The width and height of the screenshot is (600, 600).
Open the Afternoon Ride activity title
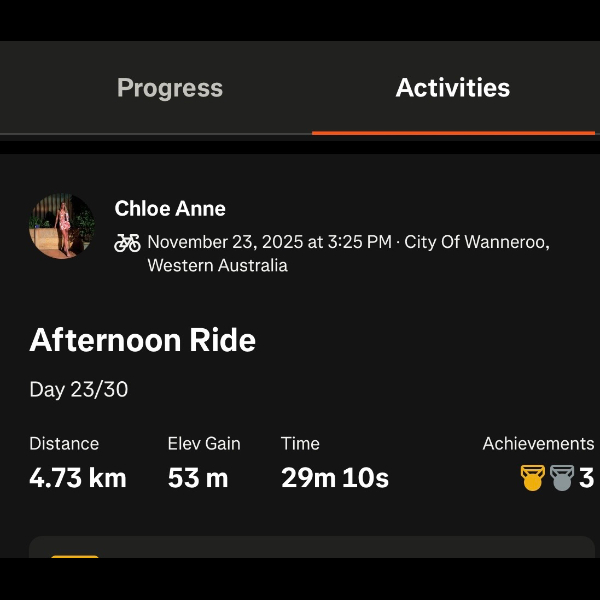tap(143, 340)
